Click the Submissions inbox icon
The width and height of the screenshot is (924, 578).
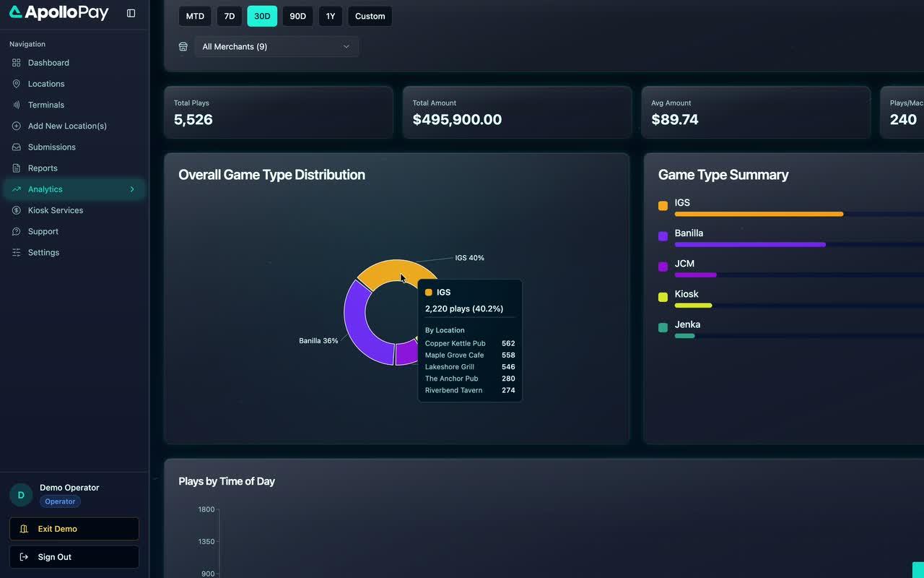[x=17, y=147]
